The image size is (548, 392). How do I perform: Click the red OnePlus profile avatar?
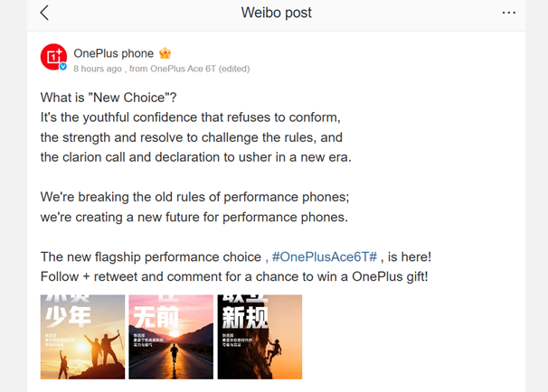[53, 57]
